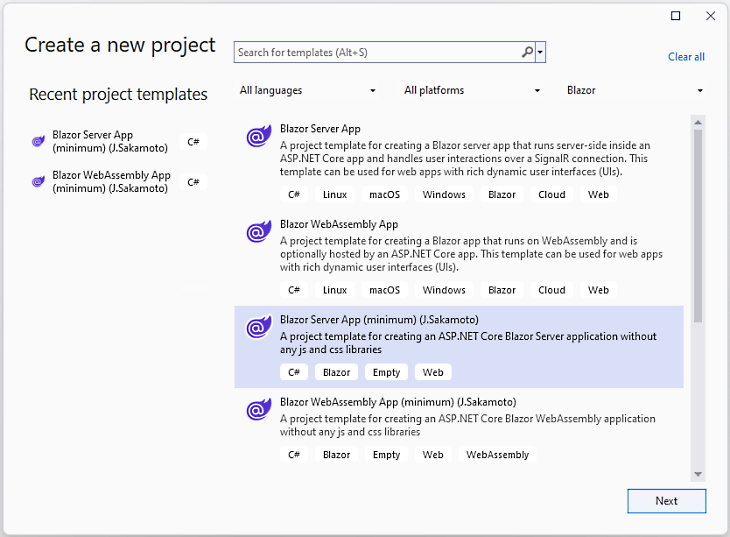The width and height of the screenshot is (730, 537).
Task: Click the template list scroll down arrow
Action: pyautogui.click(x=698, y=474)
